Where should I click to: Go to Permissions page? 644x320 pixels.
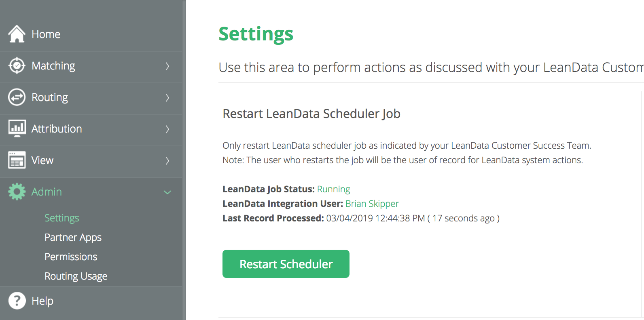(x=71, y=257)
